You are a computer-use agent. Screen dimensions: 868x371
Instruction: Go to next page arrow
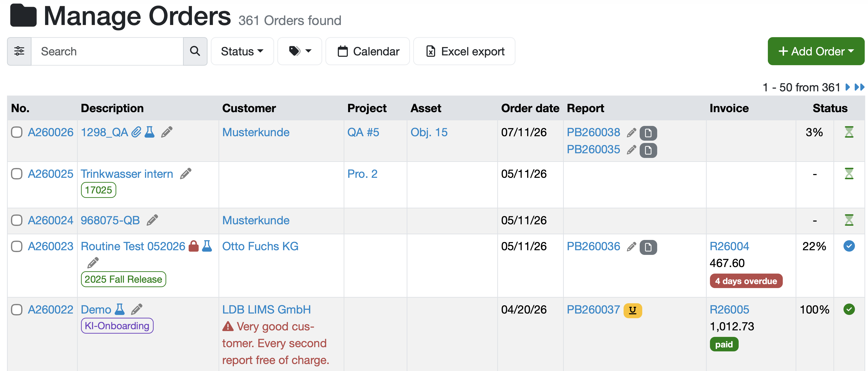(847, 87)
